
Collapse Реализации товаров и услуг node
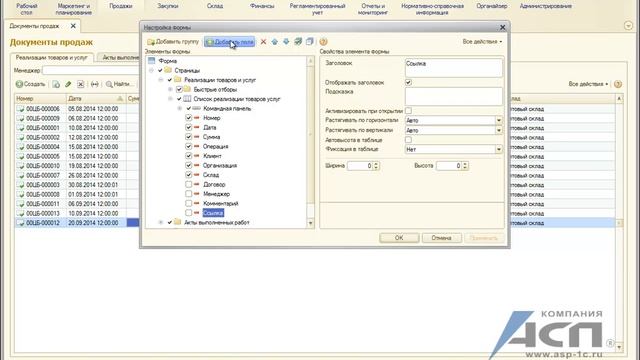(161, 80)
